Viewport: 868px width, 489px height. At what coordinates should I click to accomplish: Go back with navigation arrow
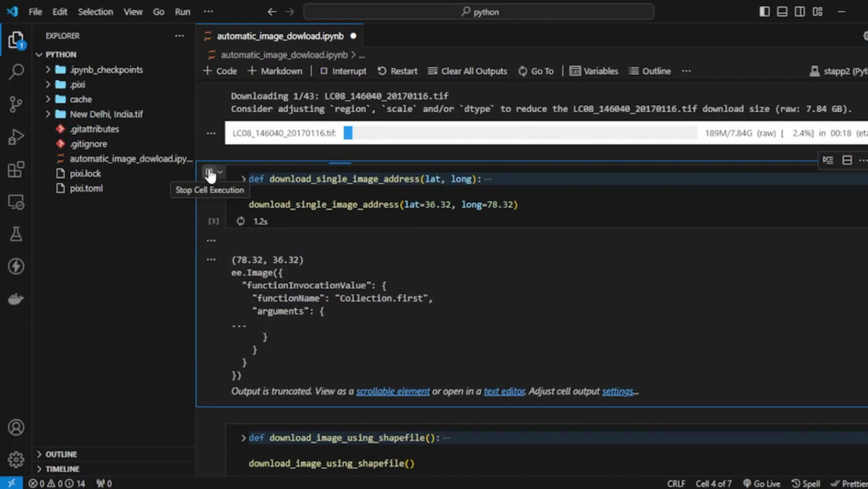tap(272, 11)
